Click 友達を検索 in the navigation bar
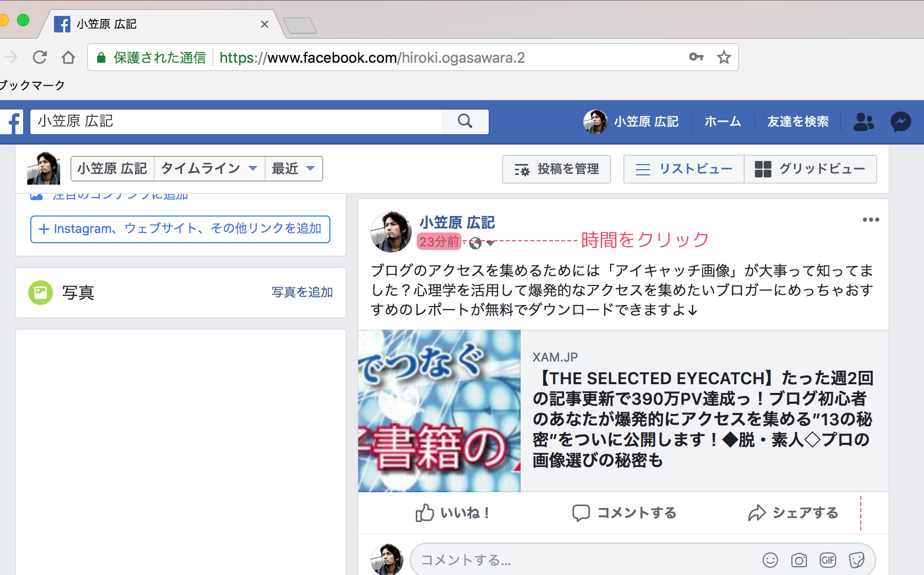Image resolution: width=924 pixels, height=575 pixels. tap(798, 122)
